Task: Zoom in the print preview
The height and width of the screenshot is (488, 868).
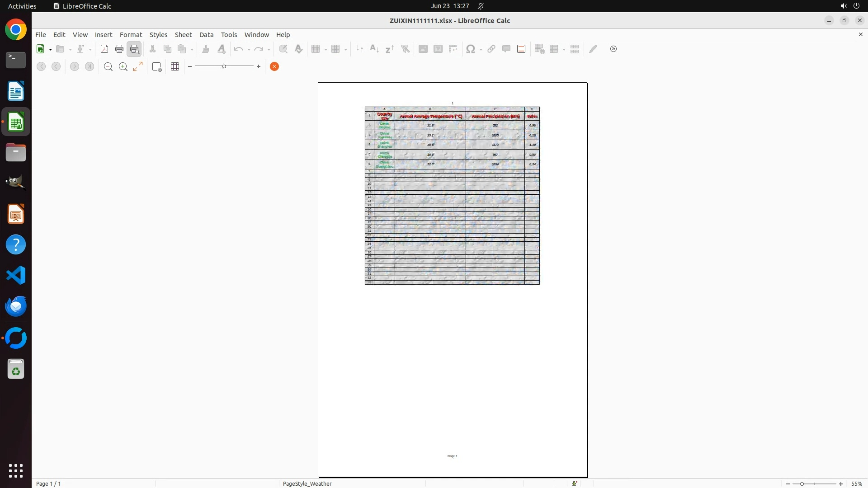Action: tap(123, 66)
